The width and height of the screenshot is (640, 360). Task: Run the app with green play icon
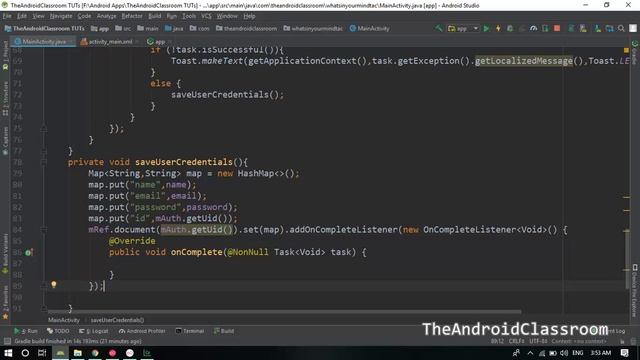click(x=486, y=29)
